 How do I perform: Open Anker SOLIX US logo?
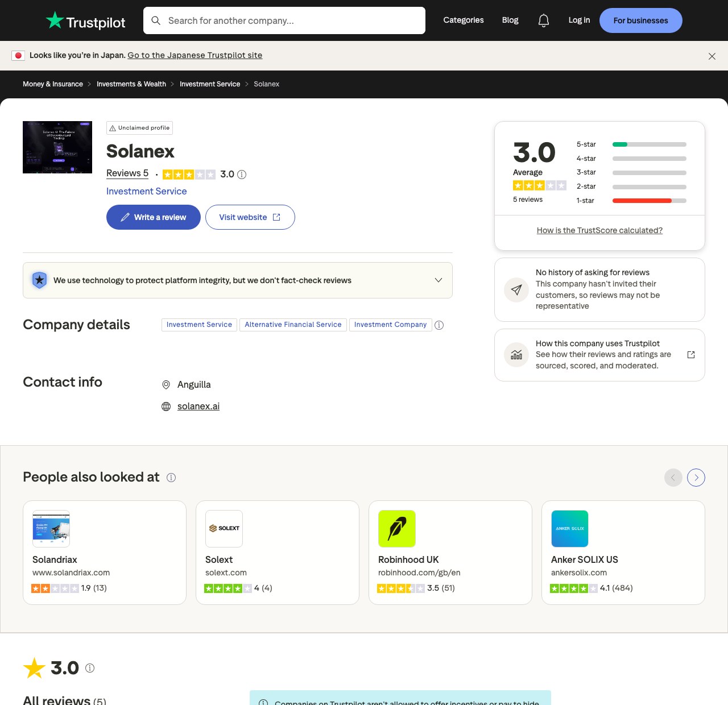570,529
